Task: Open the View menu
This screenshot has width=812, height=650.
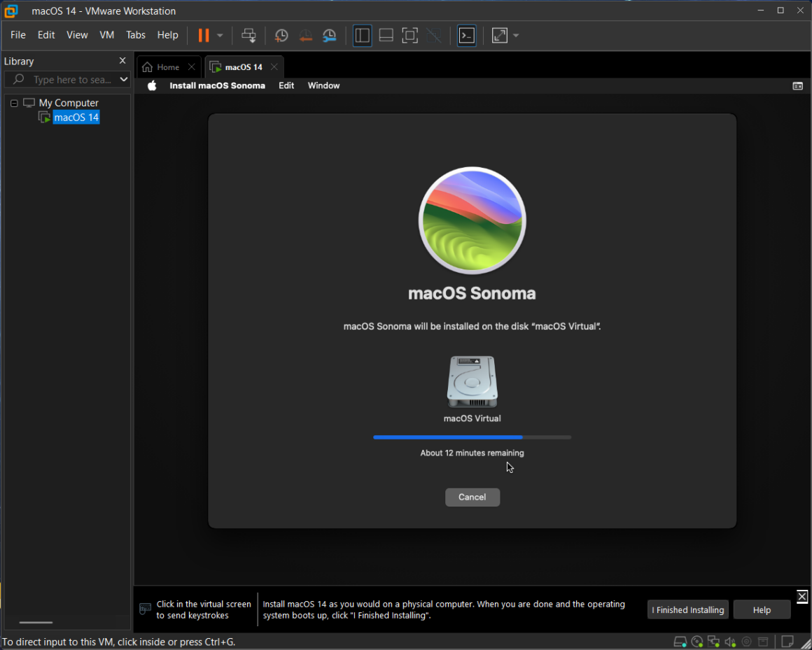Action: [77, 35]
